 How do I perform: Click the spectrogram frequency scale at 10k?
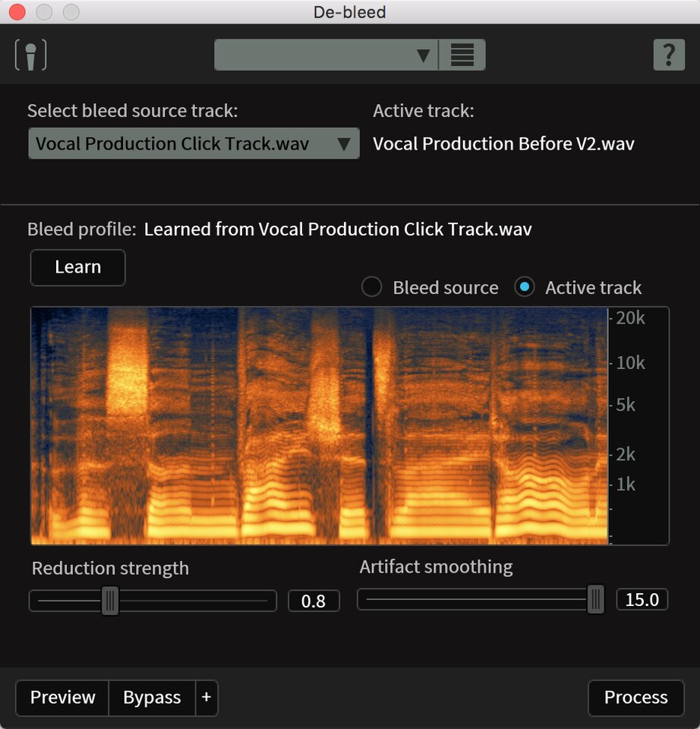pos(630,363)
